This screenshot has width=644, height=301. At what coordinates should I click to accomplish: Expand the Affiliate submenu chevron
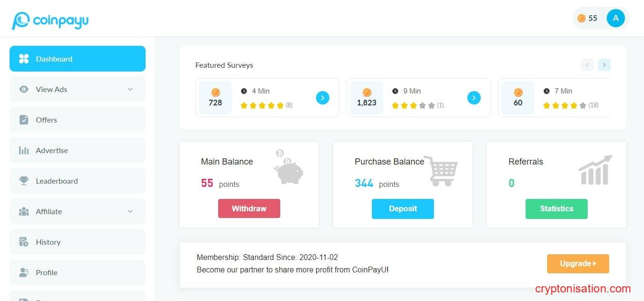point(130,211)
